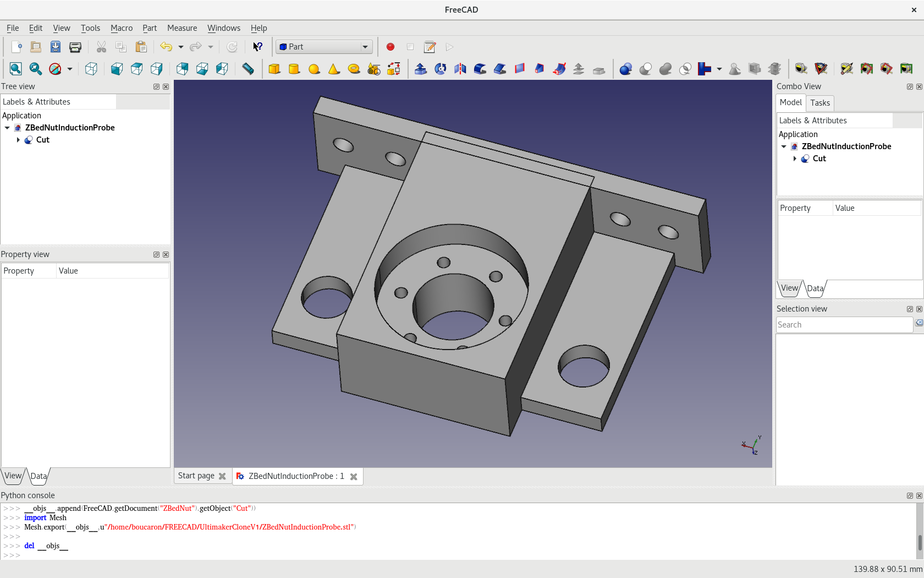Click the Isometric view cube icon
This screenshot has width=924, height=578.
pos(91,69)
